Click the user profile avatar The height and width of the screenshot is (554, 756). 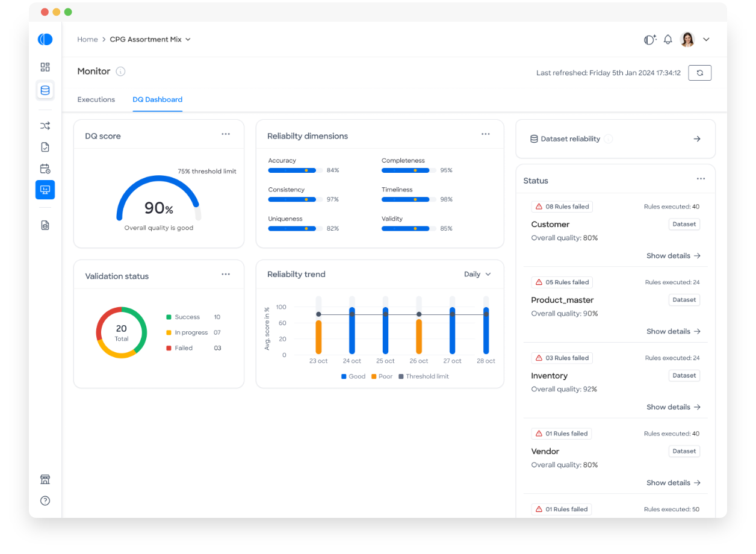click(x=687, y=40)
